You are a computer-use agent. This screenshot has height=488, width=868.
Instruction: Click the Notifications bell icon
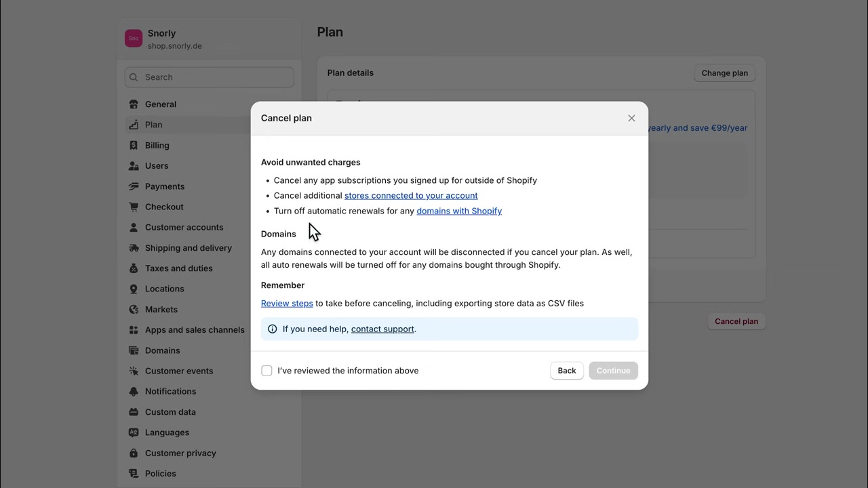[x=134, y=391]
